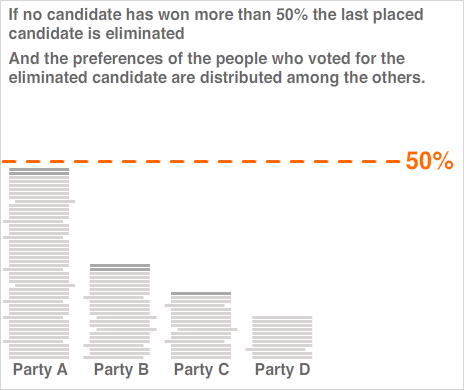Click the "And the preferences" paragraph

[x=217, y=68]
